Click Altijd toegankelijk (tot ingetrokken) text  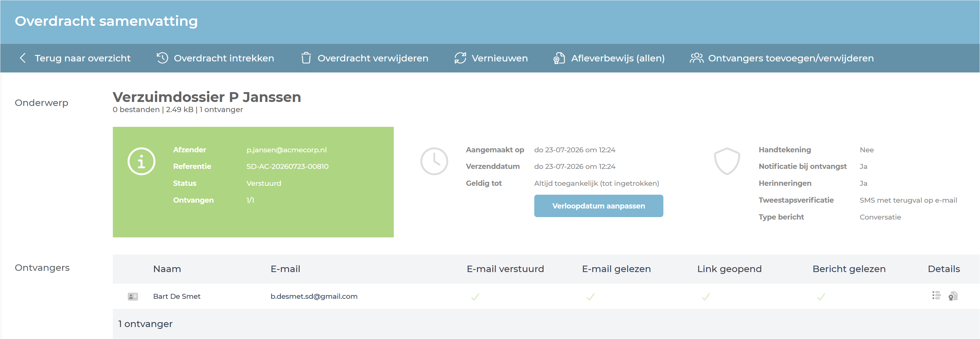click(x=597, y=183)
